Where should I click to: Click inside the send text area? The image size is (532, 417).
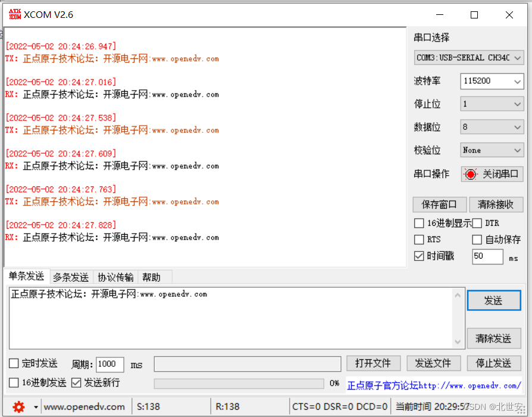pyautogui.click(x=231, y=318)
